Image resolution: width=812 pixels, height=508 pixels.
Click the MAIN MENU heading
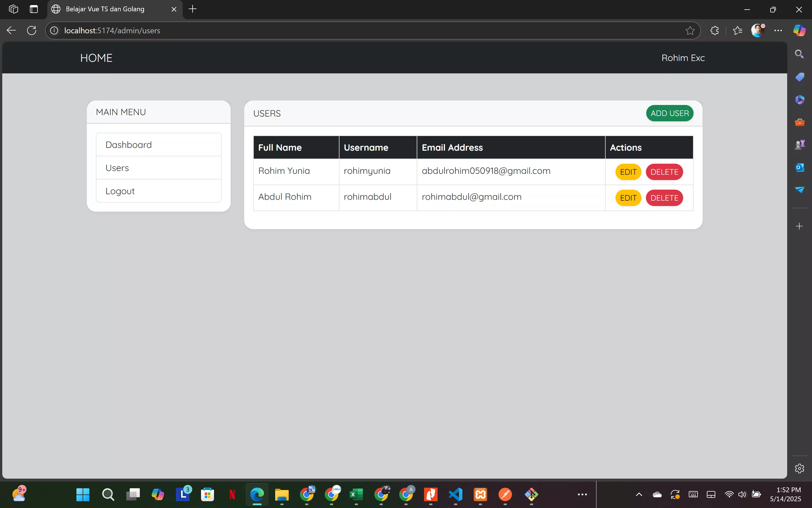coord(121,112)
